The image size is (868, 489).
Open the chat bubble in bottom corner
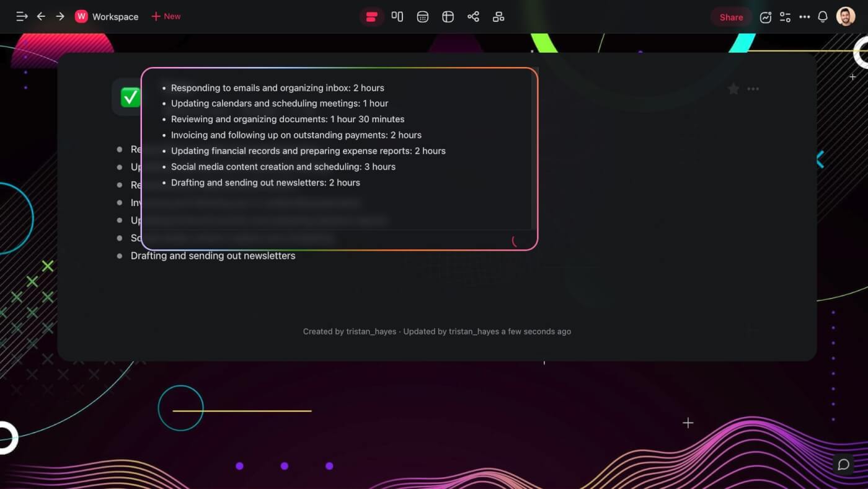pos(843,464)
